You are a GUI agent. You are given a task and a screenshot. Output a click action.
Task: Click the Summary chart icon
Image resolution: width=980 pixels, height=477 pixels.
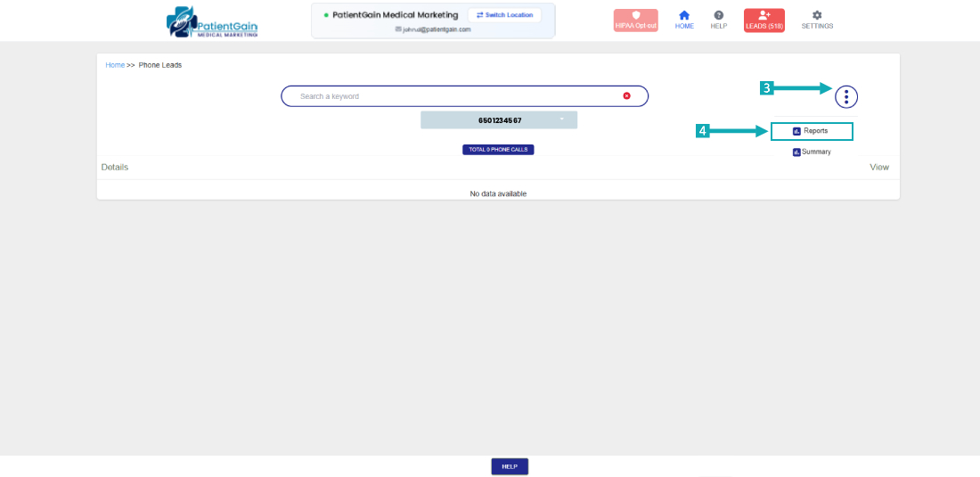tap(796, 152)
